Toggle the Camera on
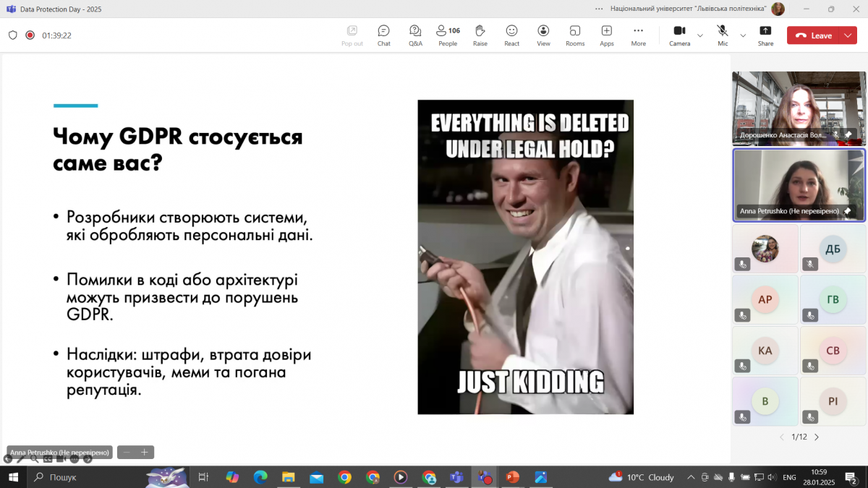 pos(679,35)
